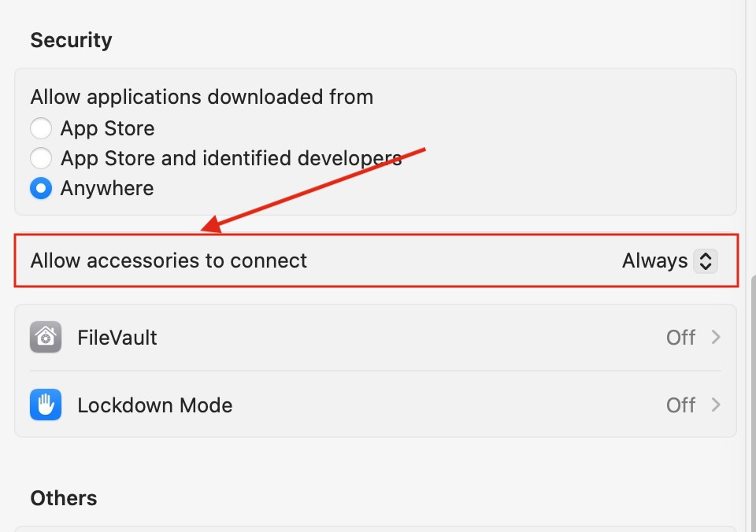Open the Lockdown Mode row label

(x=155, y=405)
